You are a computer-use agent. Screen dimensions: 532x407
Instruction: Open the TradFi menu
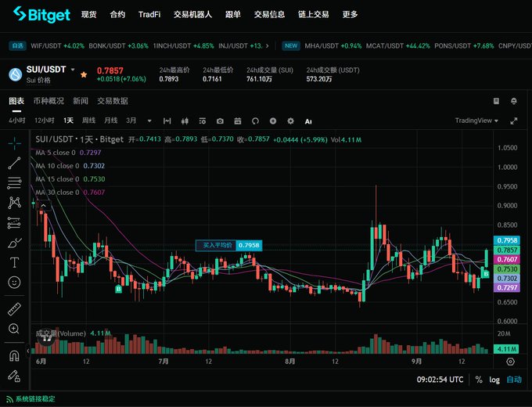tap(149, 14)
